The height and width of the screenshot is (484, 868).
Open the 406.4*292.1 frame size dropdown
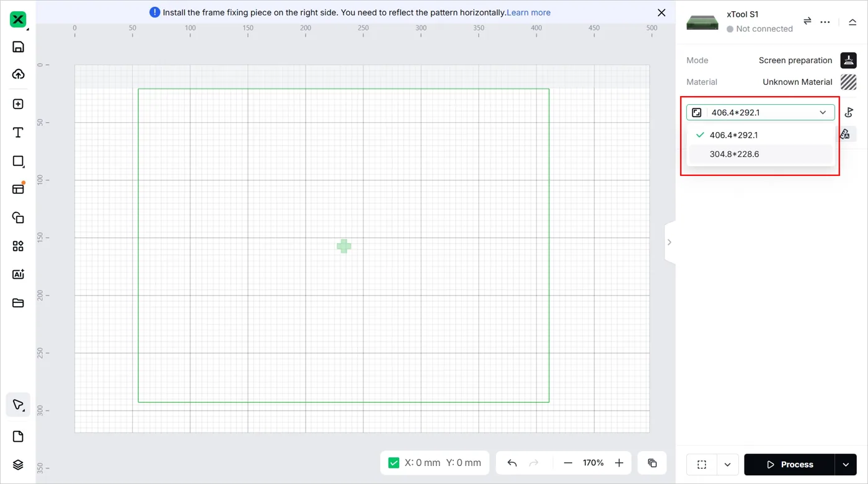pos(760,112)
